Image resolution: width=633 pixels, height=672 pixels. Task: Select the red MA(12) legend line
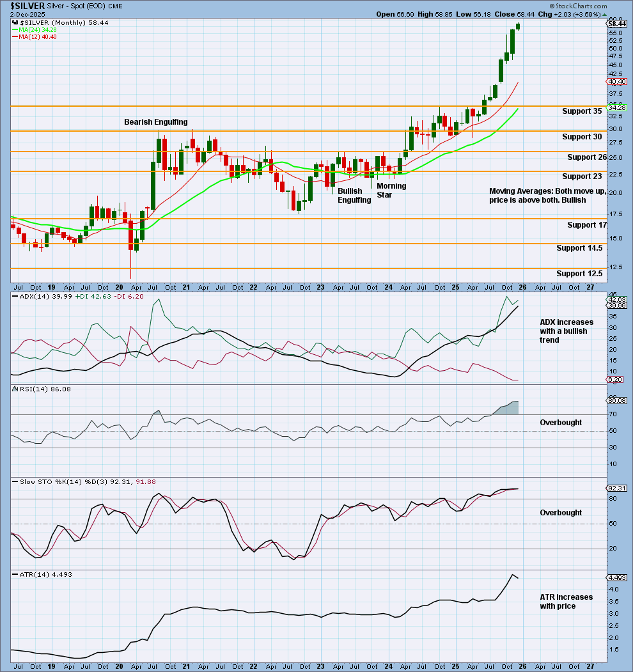14,36
